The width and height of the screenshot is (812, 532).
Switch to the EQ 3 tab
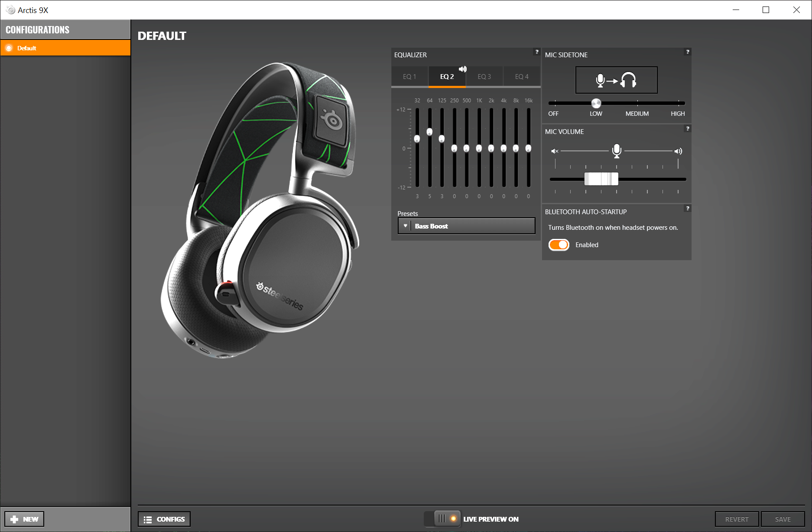point(484,77)
